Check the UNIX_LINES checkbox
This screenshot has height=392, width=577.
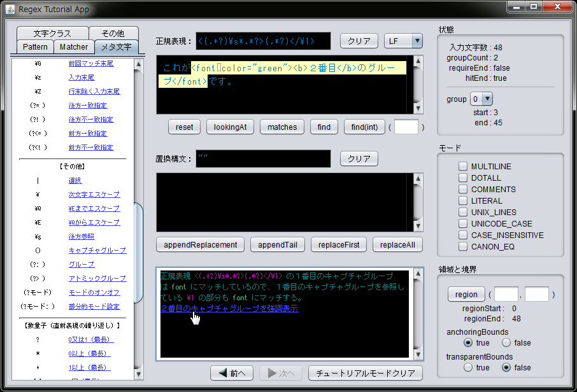(x=463, y=212)
